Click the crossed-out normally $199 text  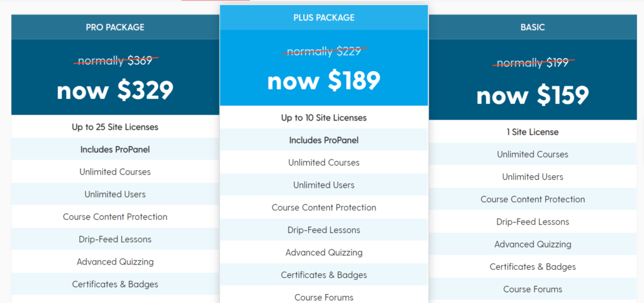(x=533, y=63)
